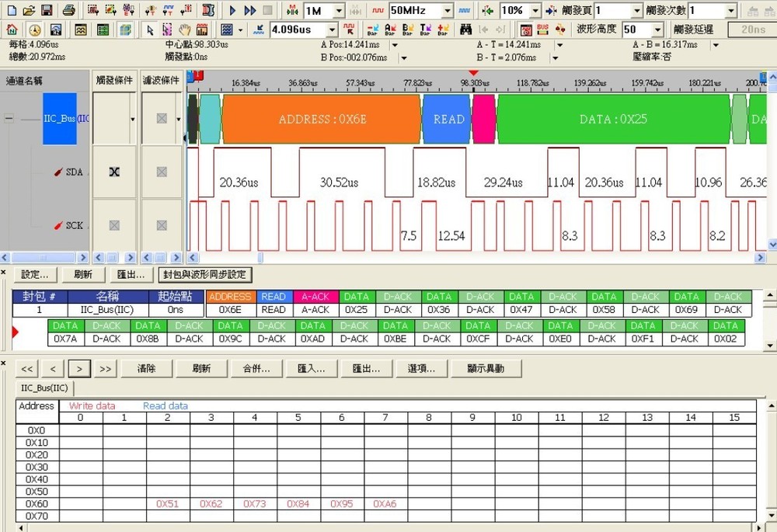Toggle the SCK trigger condition box

coord(114,225)
